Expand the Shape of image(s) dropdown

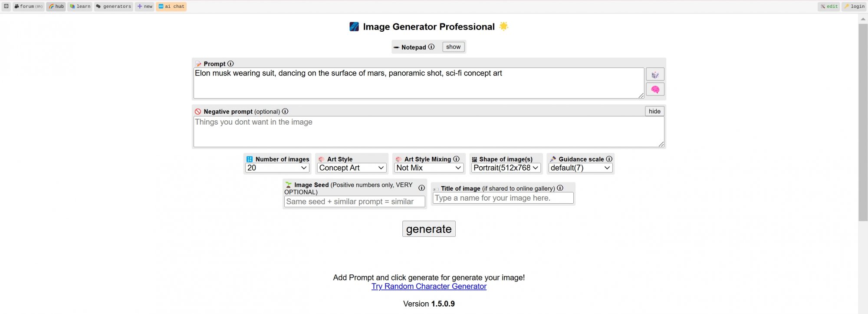[x=506, y=168]
